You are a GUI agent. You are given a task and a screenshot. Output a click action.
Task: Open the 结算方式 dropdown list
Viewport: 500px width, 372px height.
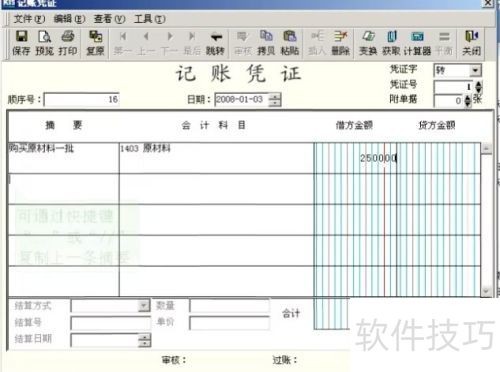(144, 305)
